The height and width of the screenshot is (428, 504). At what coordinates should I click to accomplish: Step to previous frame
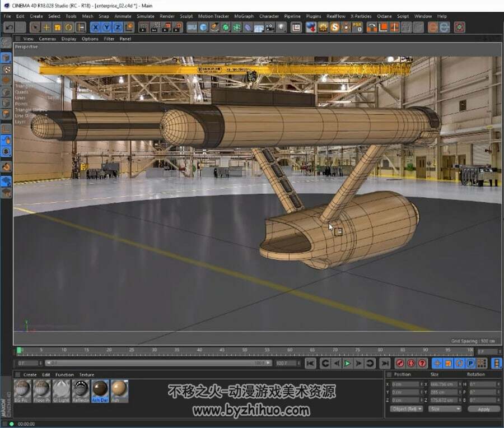tap(336, 364)
